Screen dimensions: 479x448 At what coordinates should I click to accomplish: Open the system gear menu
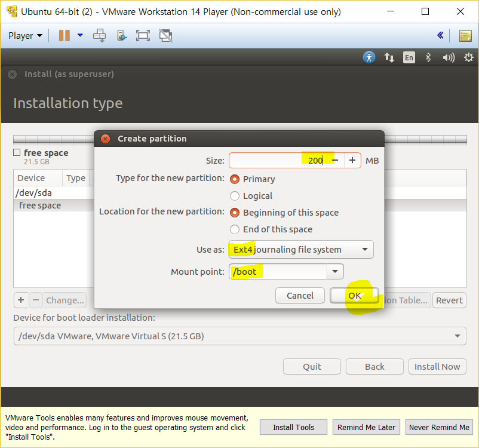468,57
